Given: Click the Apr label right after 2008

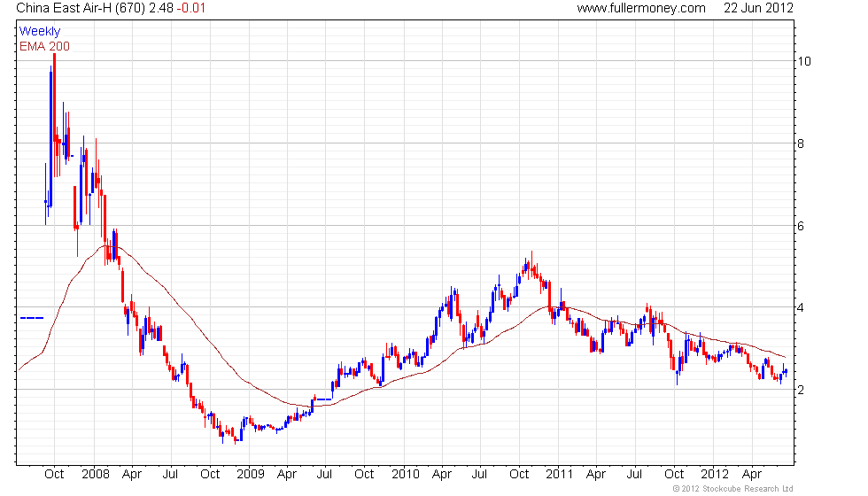Looking at the screenshot, I should point(132,475).
